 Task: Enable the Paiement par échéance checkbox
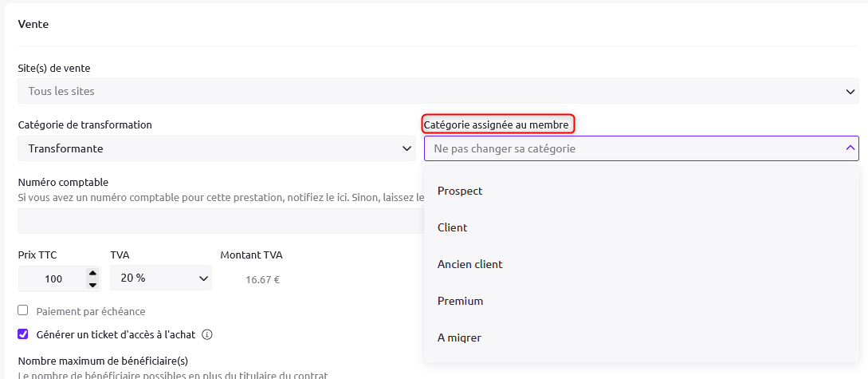click(23, 310)
